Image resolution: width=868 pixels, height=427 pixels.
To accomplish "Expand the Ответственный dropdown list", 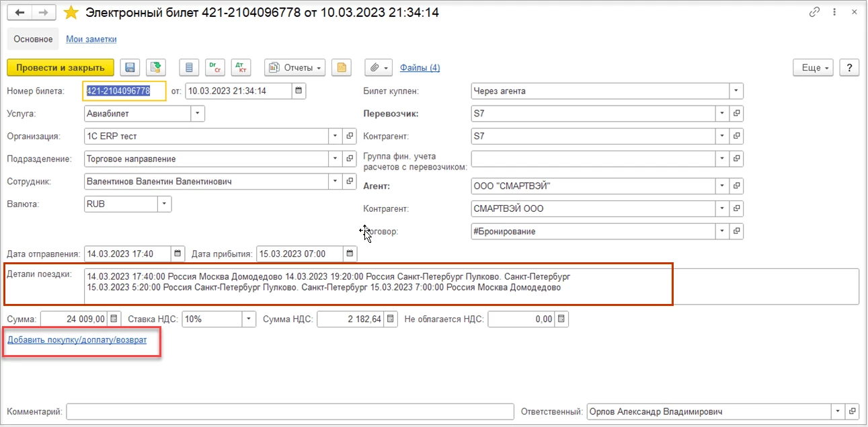I will 838,411.
